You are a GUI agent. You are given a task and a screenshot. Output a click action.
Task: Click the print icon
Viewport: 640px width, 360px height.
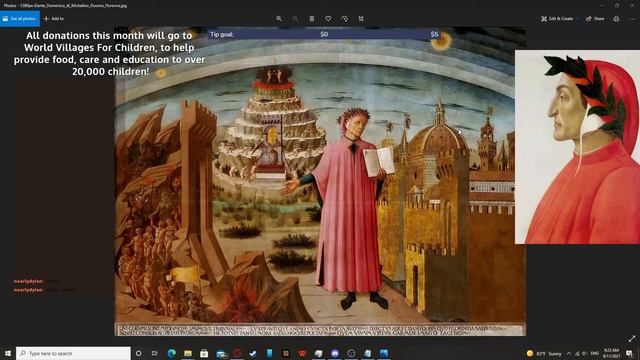[x=616, y=19]
